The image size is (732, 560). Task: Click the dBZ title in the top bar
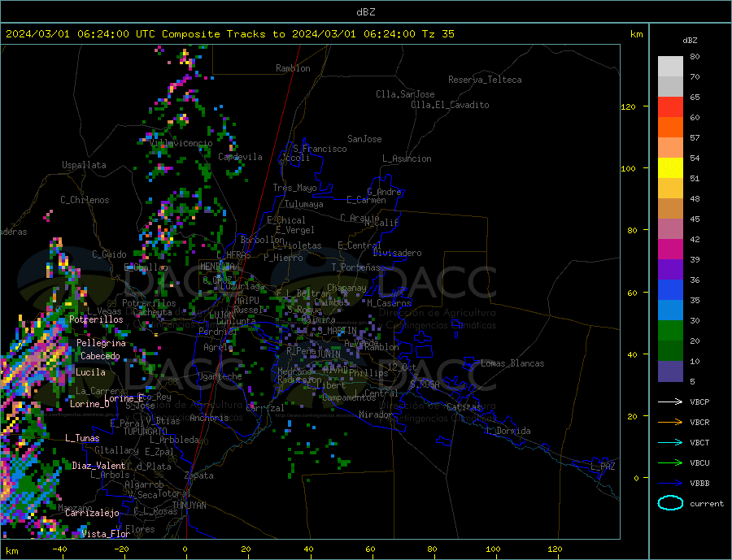[365, 12]
